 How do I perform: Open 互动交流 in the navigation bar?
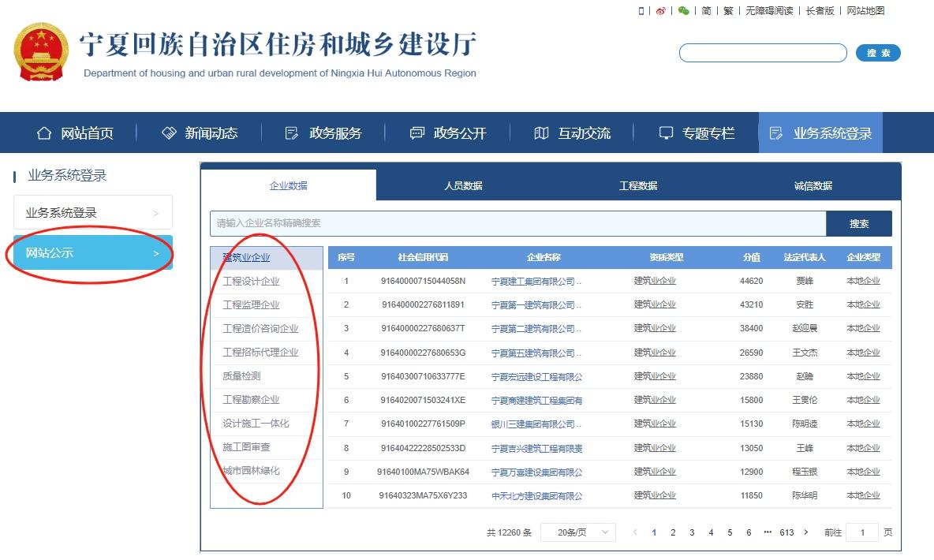point(573,133)
